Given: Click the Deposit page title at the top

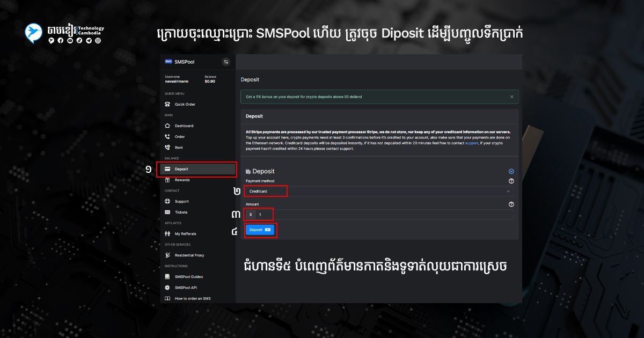Looking at the screenshot, I should pyautogui.click(x=250, y=79).
